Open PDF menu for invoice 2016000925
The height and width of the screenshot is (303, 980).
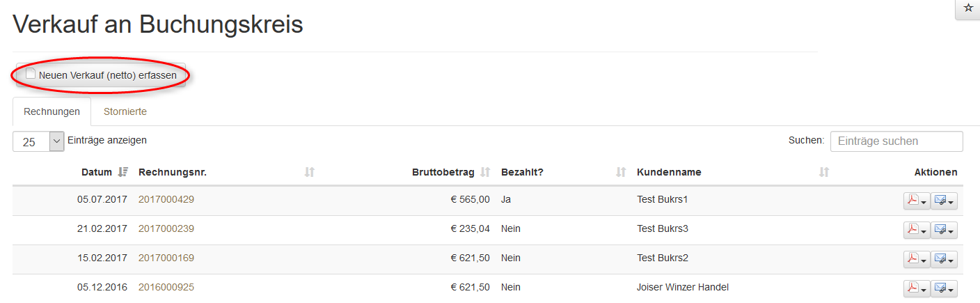tap(916, 288)
